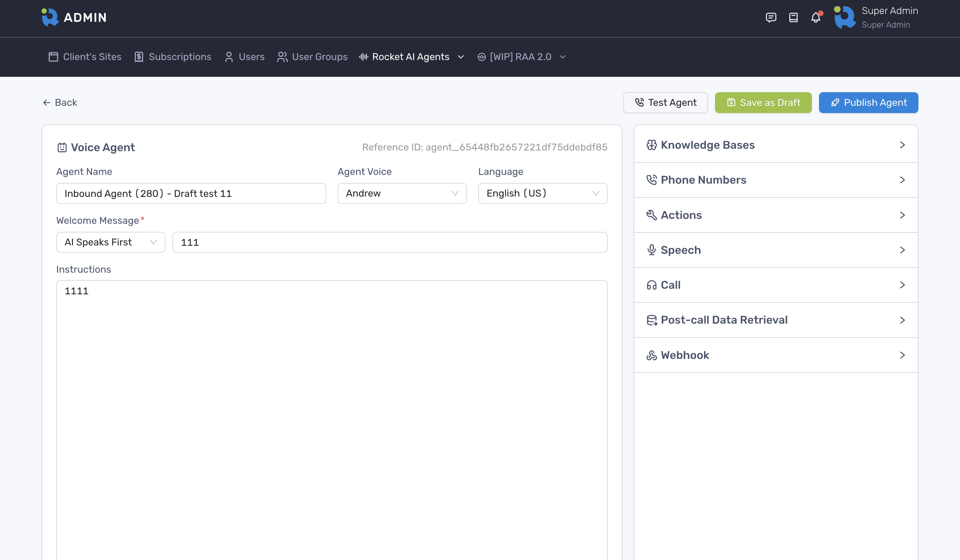
Task: Open the [WIP] RAA 2.0 menu
Action: [x=521, y=57]
